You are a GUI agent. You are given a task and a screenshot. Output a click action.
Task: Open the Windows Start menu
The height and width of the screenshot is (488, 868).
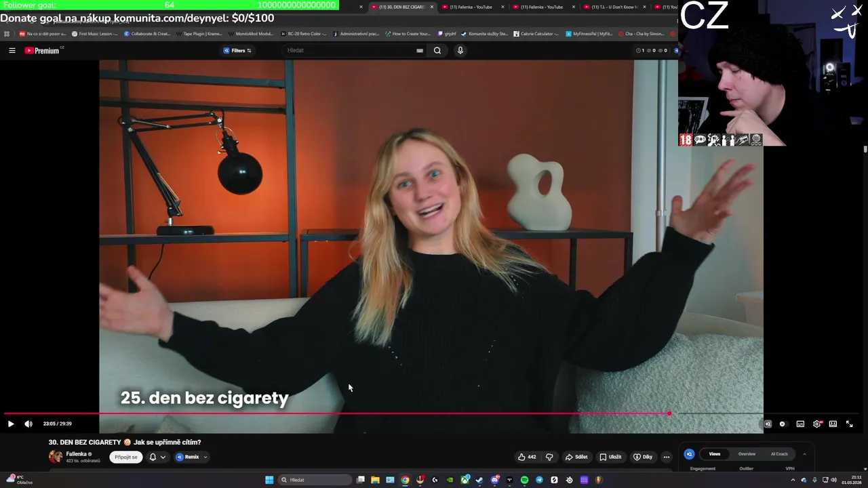pyautogui.click(x=269, y=480)
